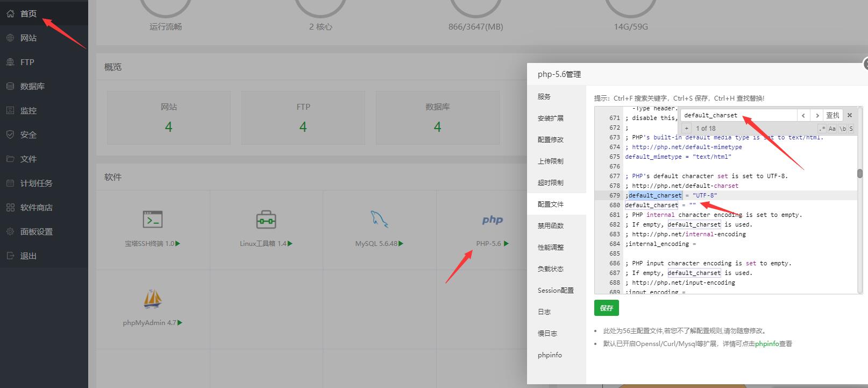Click 运行流畅 status label
This screenshot has width=868, height=388.
tap(166, 27)
